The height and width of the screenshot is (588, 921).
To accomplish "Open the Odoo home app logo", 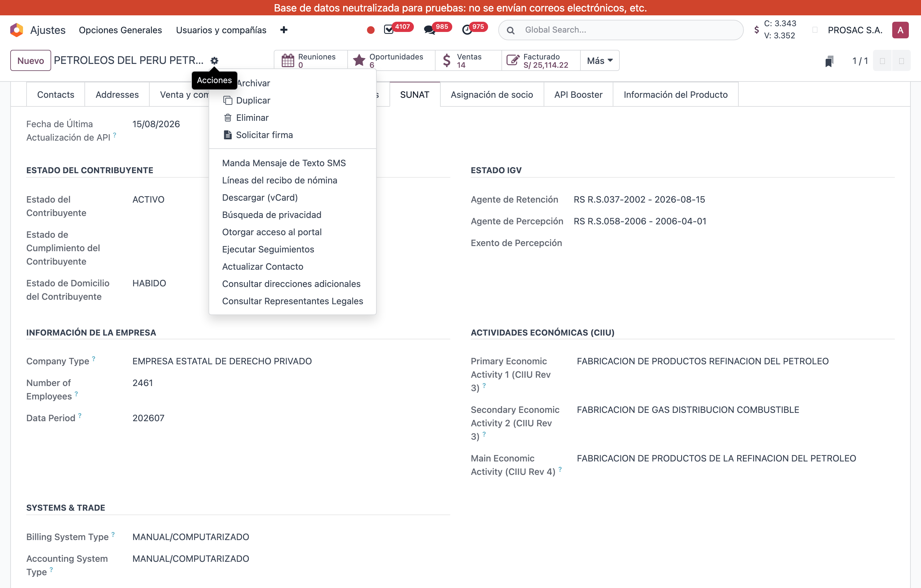I will click(16, 30).
